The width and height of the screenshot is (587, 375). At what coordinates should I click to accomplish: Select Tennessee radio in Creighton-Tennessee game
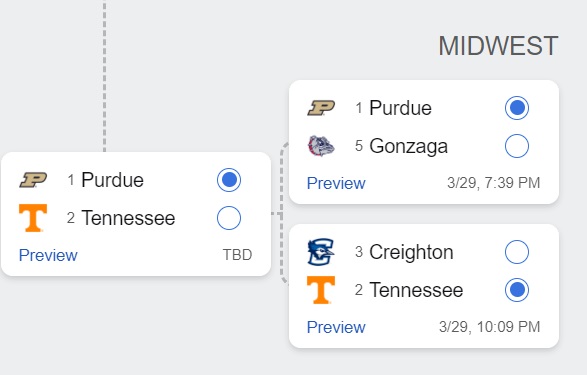click(x=517, y=290)
